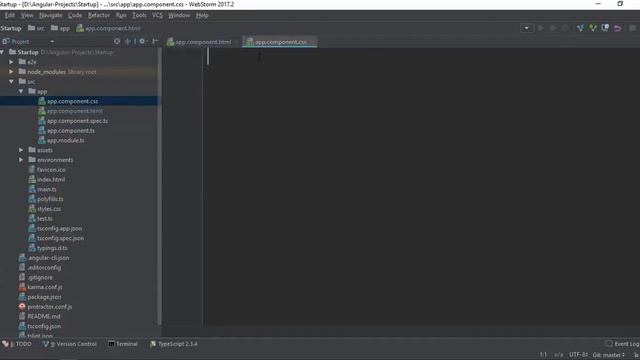Image resolution: width=640 pixels, height=360 pixels.
Task: Open the Navigate menu
Action: [x=51, y=15]
